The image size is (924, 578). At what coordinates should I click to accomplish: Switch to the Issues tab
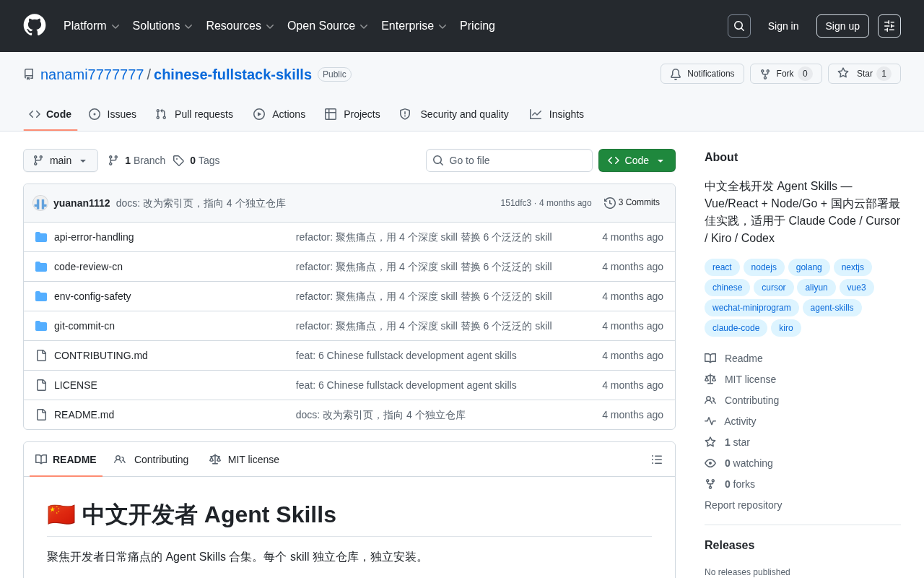(113, 114)
